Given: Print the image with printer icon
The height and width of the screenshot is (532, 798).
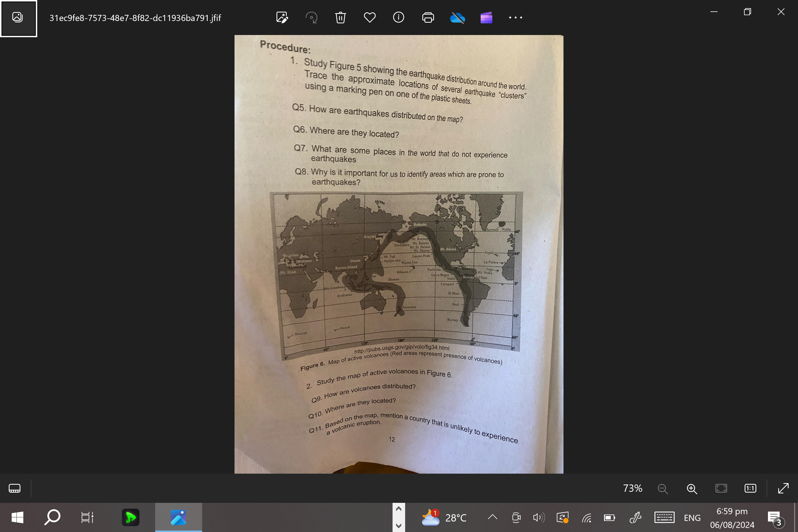Looking at the screenshot, I should point(428,17).
